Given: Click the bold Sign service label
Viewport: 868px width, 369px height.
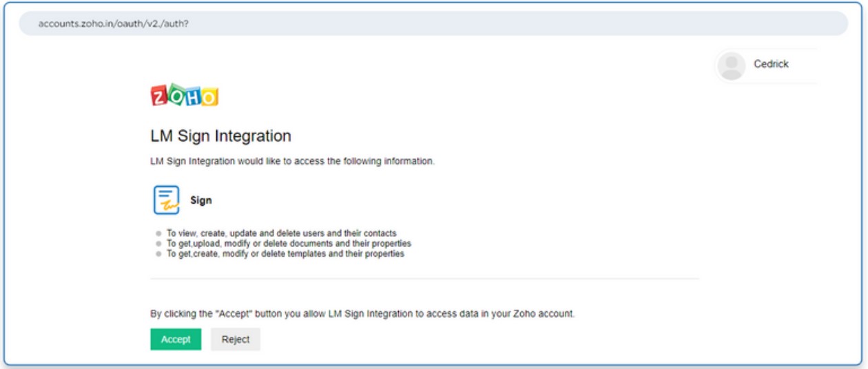Looking at the screenshot, I should coord(201,201).
